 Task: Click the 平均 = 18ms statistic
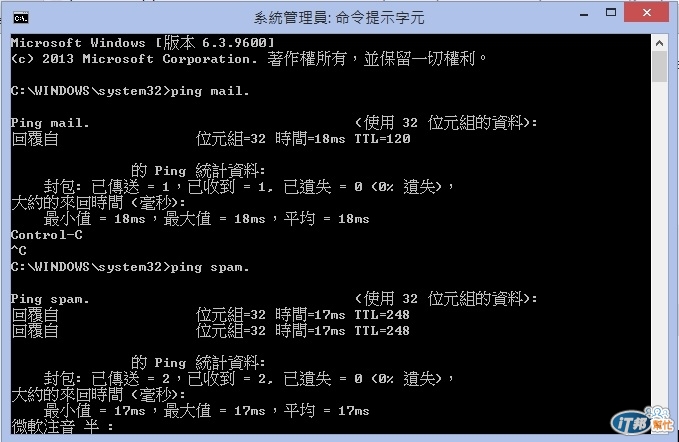click(327, 219)
